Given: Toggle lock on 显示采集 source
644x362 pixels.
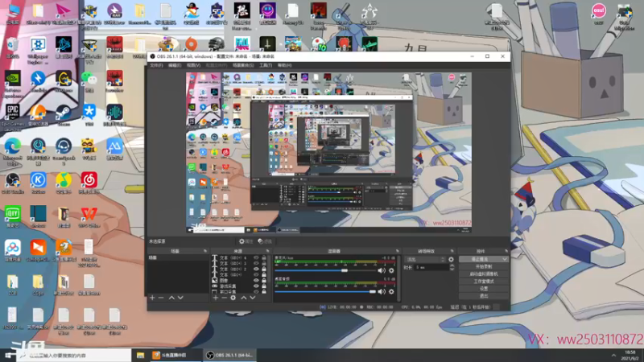Looking at the screenshot, I should click(x=264, y=286).
